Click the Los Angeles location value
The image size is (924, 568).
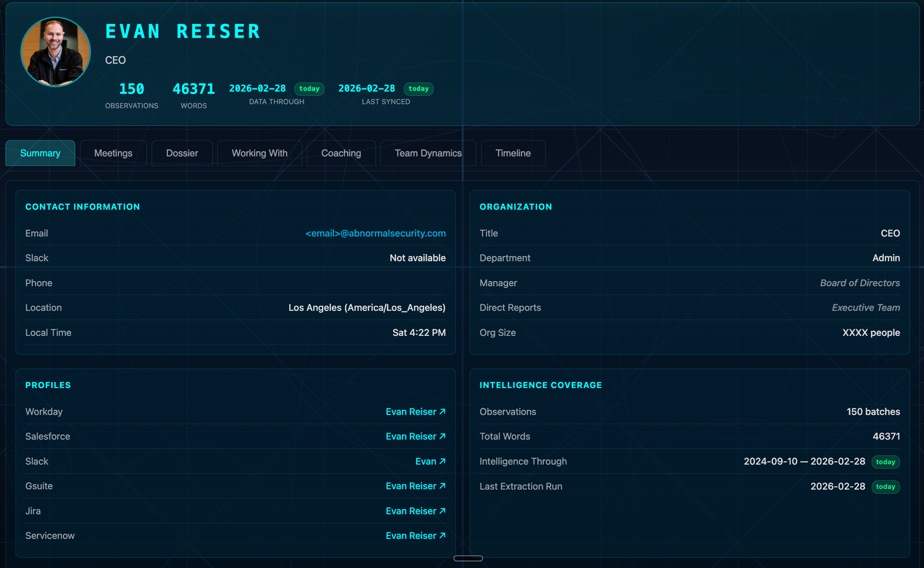pos(367,308)
